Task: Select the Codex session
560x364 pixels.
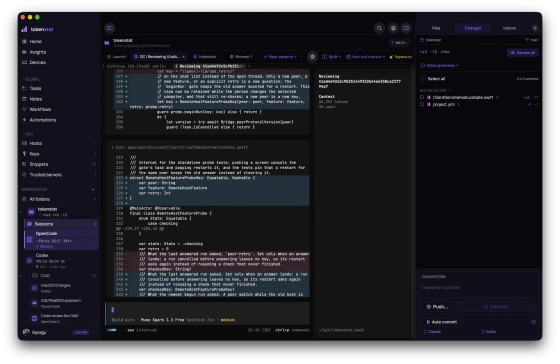Action: [50, 260]
